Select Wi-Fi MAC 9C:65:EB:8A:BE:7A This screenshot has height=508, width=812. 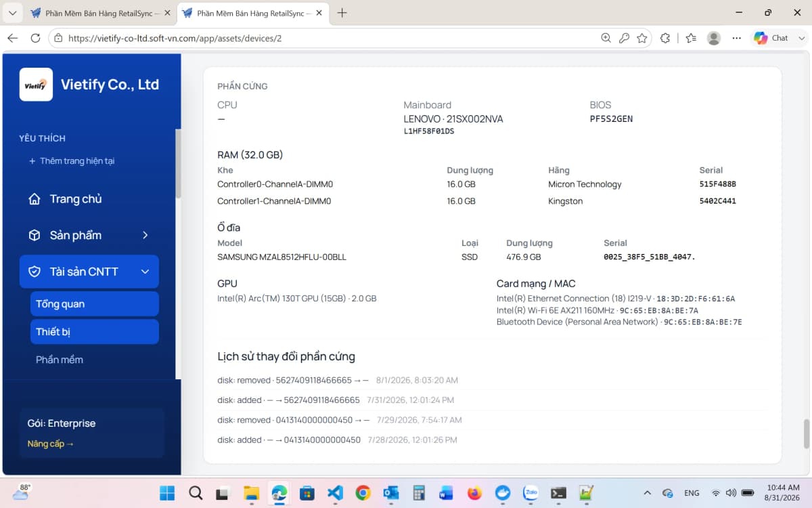[x=658, y=310]
